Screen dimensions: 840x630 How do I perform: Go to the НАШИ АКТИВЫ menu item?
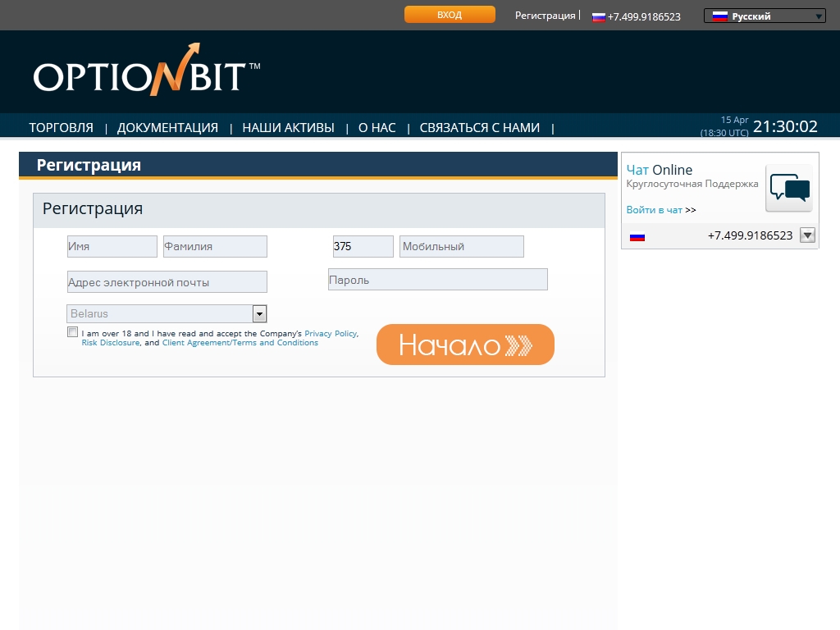pos(288,128)
